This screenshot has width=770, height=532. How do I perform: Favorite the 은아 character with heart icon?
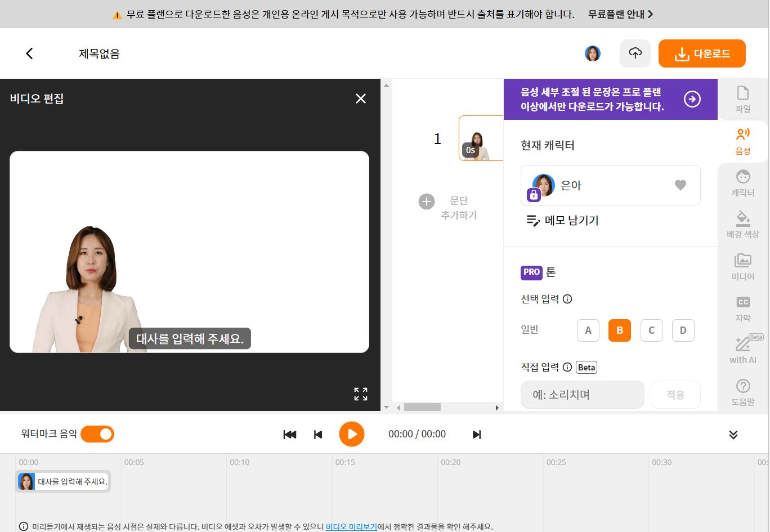tap(681, 185)
